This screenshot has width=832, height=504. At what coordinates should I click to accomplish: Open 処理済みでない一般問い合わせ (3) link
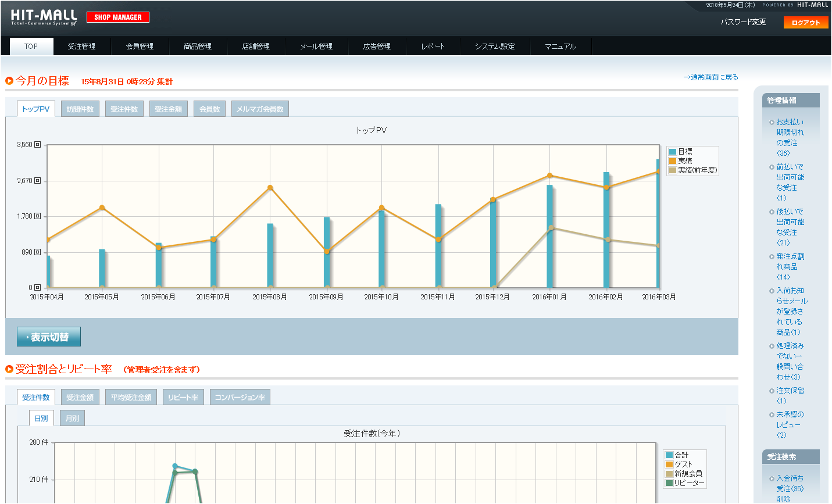[x=790, y=361]
